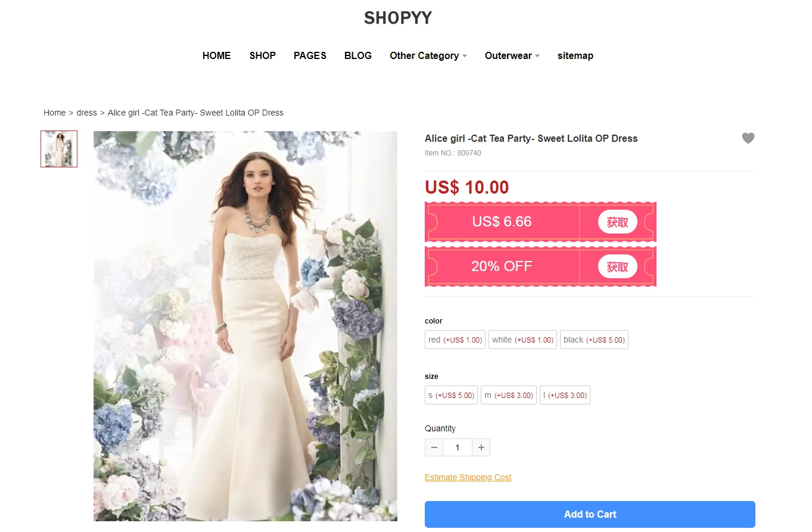Claim the US$ 6.66 coupon
This screenshot has height=532, width=812.
pyautogui.click(x=618, y=222)
